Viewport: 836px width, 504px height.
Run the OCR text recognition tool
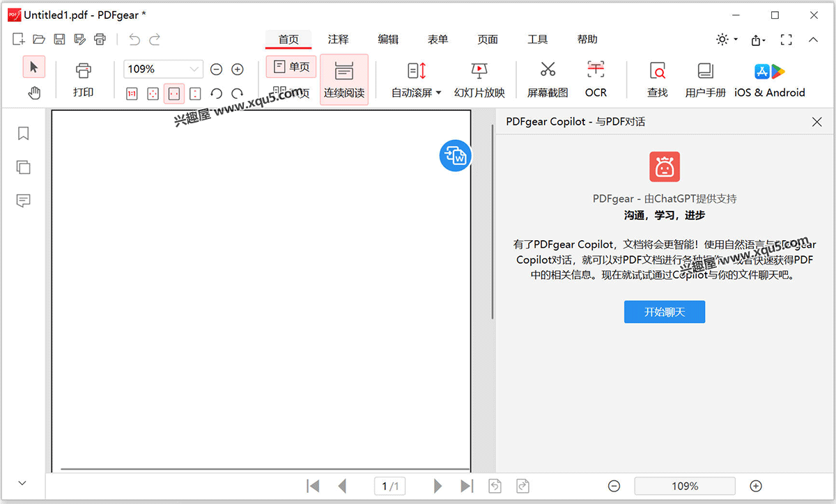coord(596,79)
